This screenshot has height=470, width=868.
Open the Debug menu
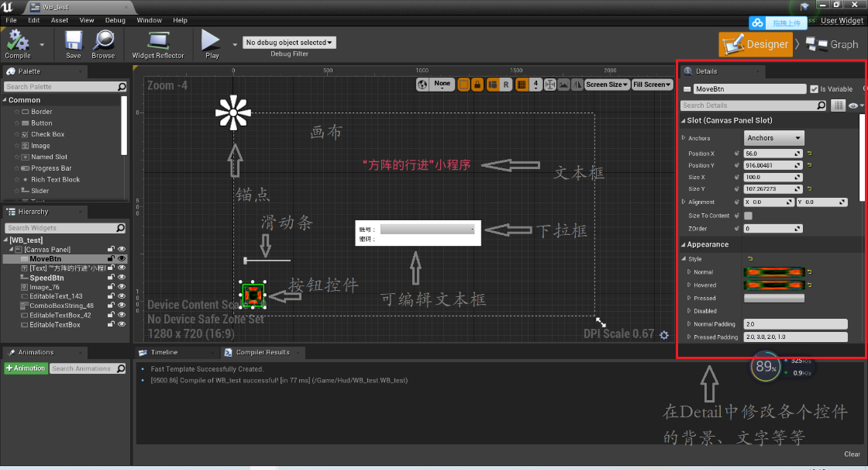[x=115, y=20]
